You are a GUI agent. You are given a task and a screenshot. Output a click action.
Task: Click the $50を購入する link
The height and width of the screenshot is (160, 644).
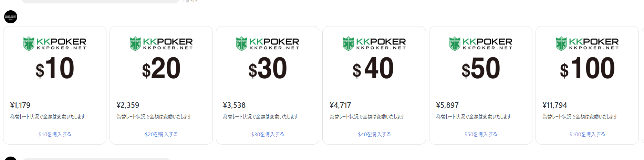click(x=481, y=134)
